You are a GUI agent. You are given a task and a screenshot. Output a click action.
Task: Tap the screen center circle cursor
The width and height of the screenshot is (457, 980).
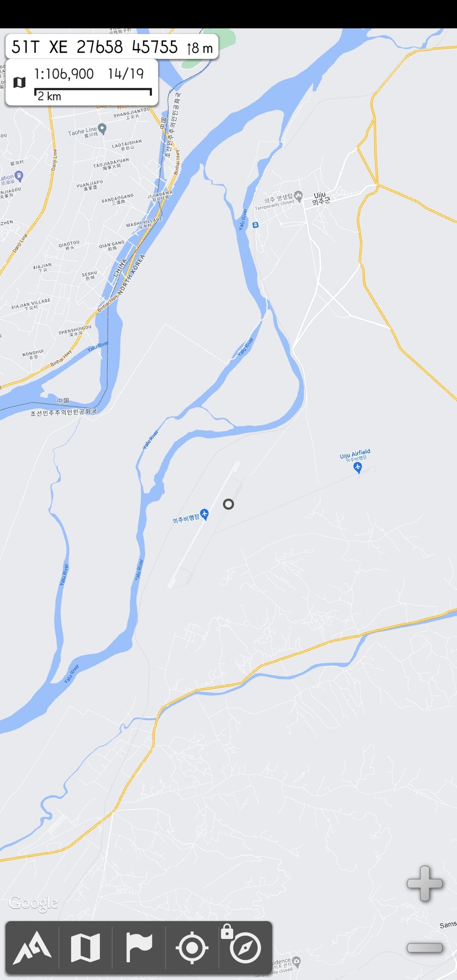(228, 504)
